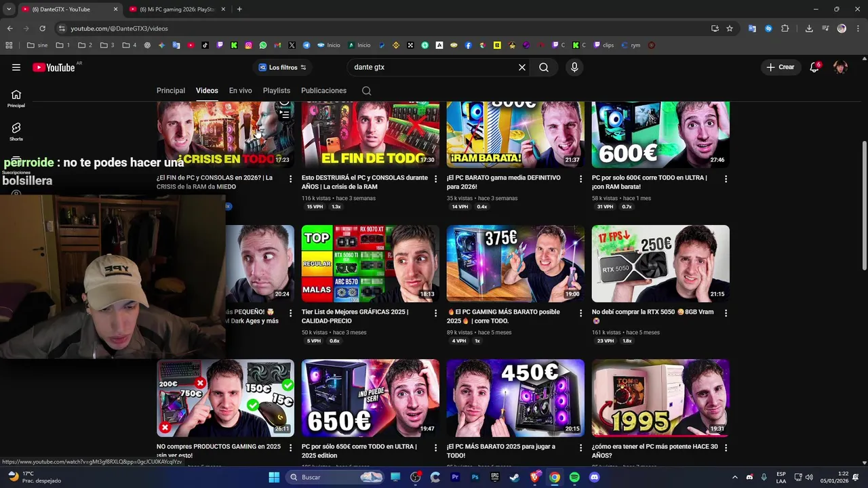Click the 1995 retro PC thumbnail
The width and height of the screenshot is (868, 488).
(660, 398)
